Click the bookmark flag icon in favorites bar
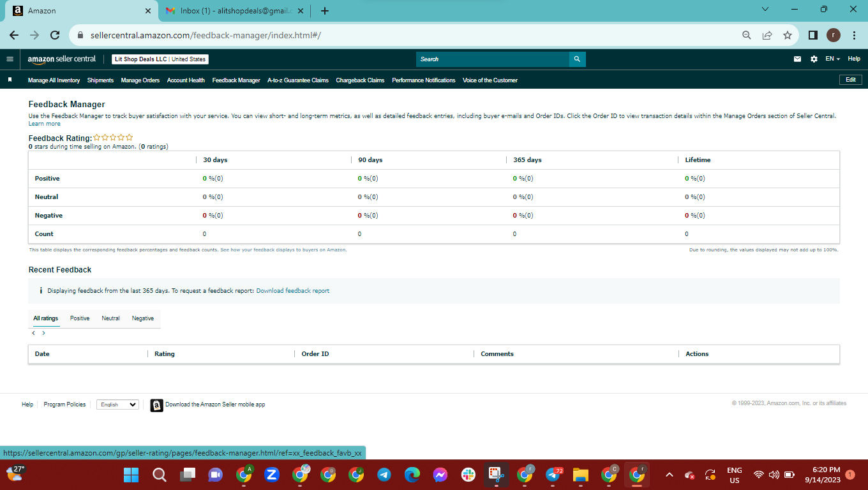 point(10,80)
